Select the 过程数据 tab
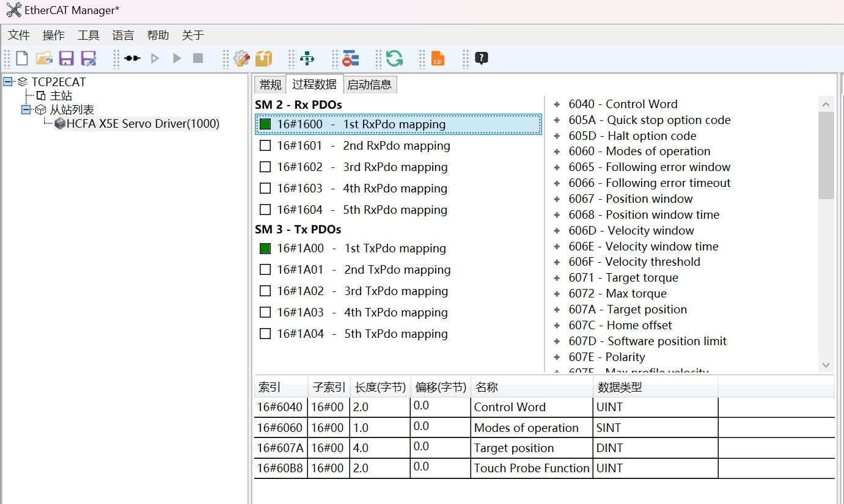The height and width of the screenshot is (504, 844). click(314, 84)
